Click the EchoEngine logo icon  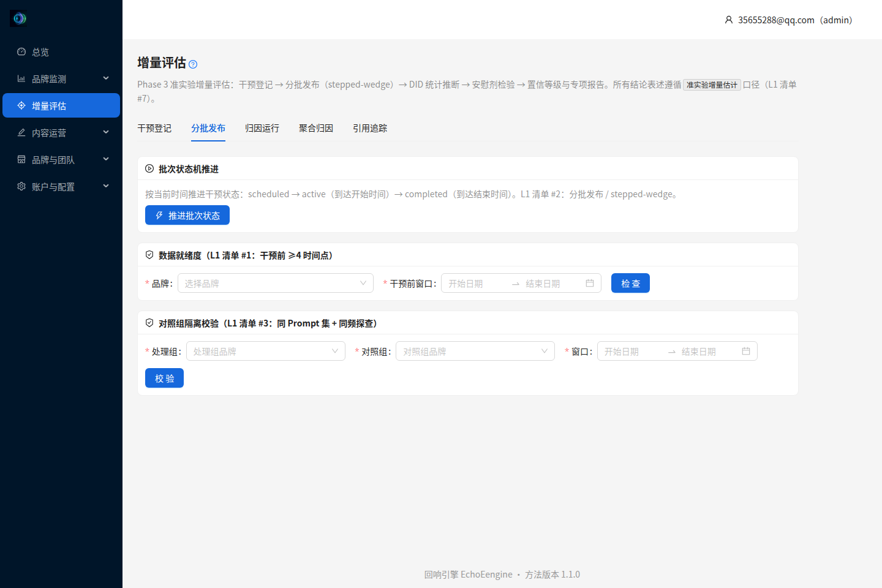18,18
